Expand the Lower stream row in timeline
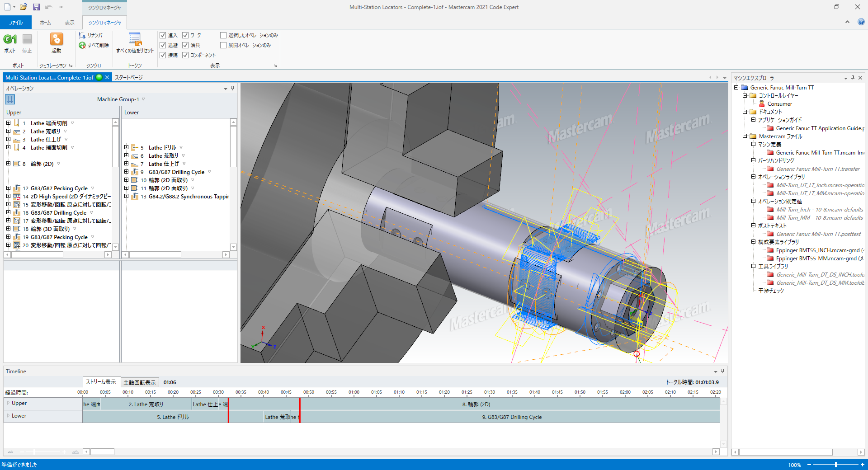 point(8,416)
